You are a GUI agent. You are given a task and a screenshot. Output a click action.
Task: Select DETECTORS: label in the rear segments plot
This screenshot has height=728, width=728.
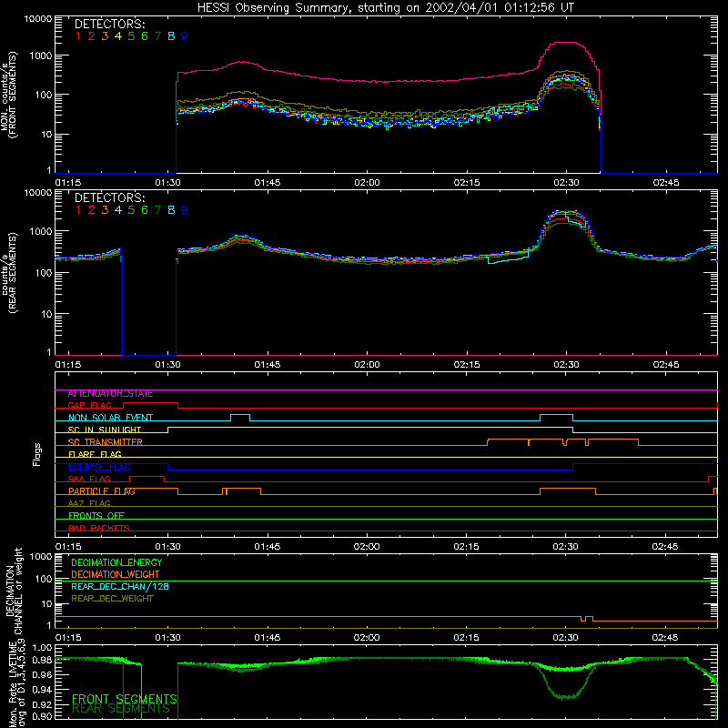(109, 197)
